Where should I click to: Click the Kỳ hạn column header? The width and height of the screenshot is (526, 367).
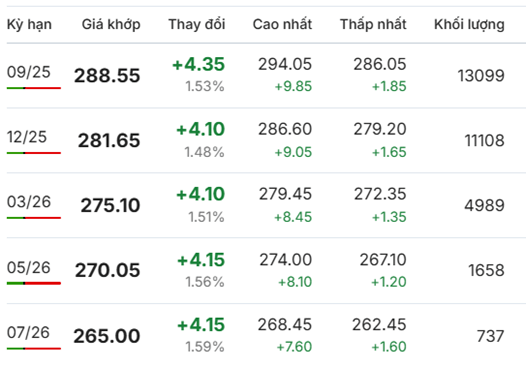click(x=29, y=25)
